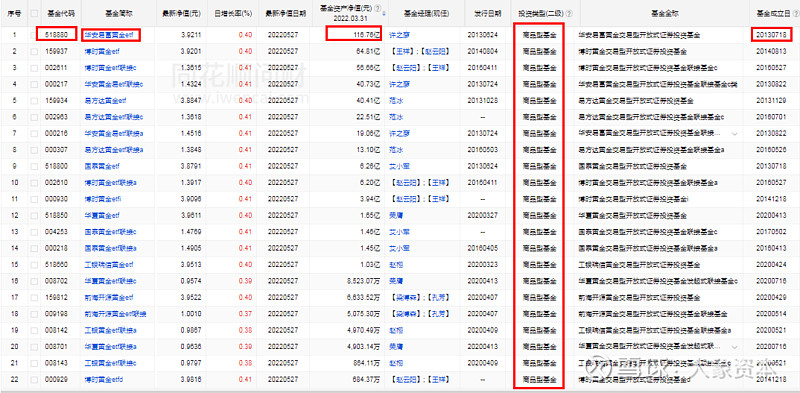Click the 日增长率(%) column header

[233, 14]
